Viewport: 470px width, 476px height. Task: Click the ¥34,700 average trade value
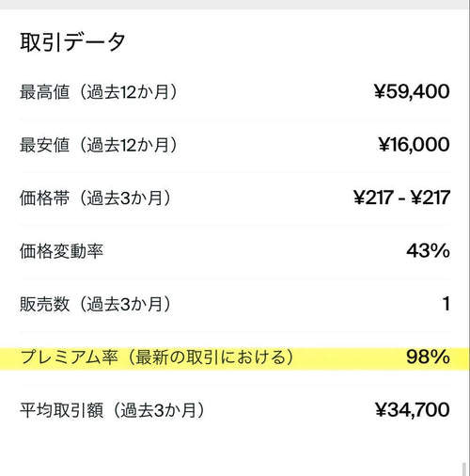pyautogui.click(x=413, y=410)
